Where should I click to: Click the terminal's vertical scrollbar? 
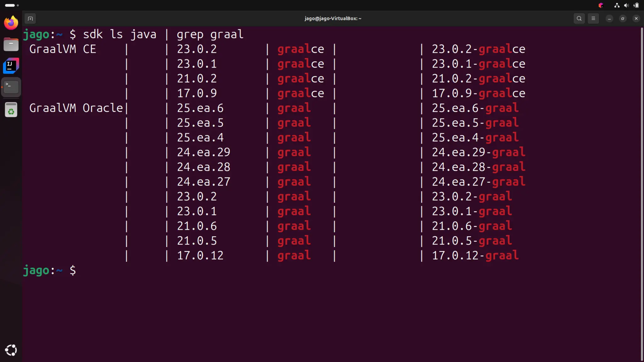coord(642,189)
